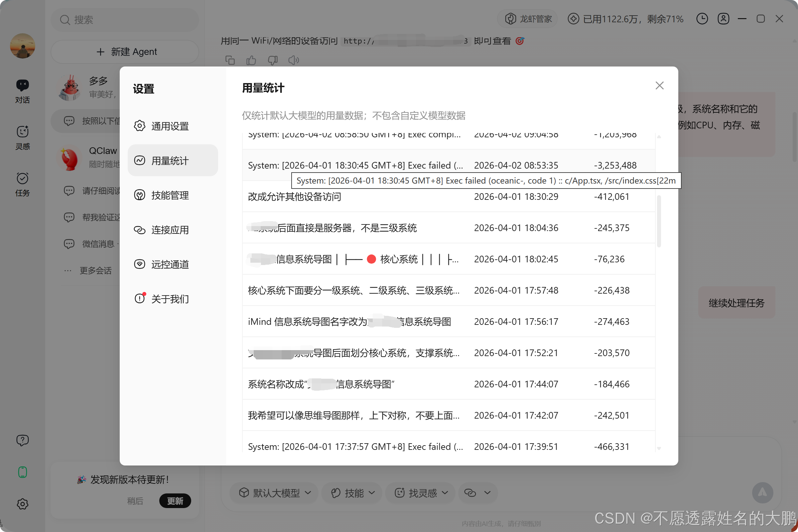This screenshot has height=532, width=798.
Task: Select 关于我们 in settings menu
Action: (172, 299)
